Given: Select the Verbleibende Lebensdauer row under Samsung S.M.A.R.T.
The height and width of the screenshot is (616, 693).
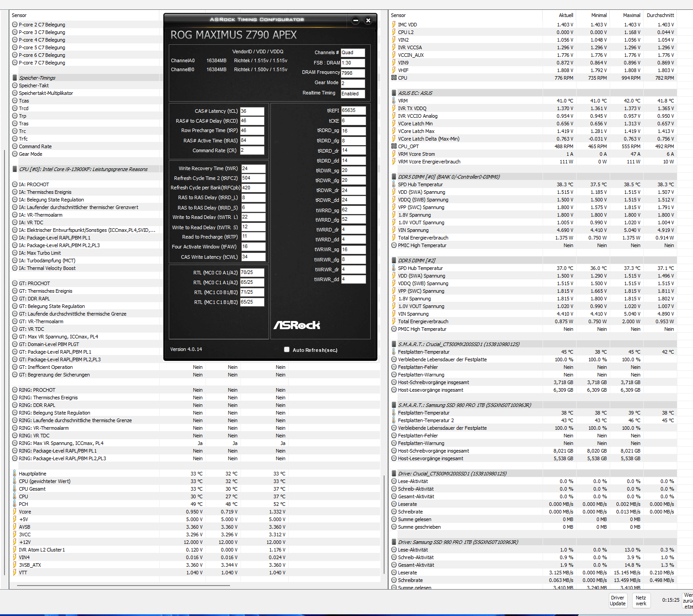Looking at the screenshot, I should tap(533, 428).
